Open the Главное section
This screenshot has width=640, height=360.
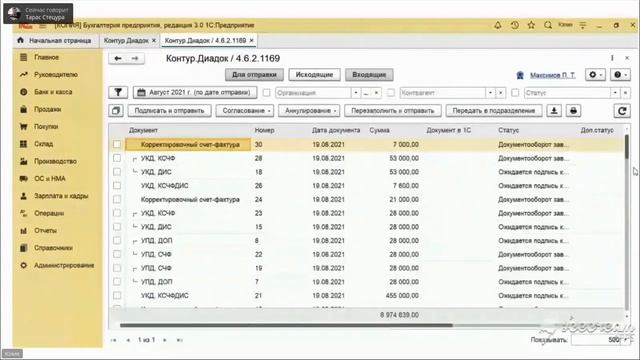click(47, 58)
